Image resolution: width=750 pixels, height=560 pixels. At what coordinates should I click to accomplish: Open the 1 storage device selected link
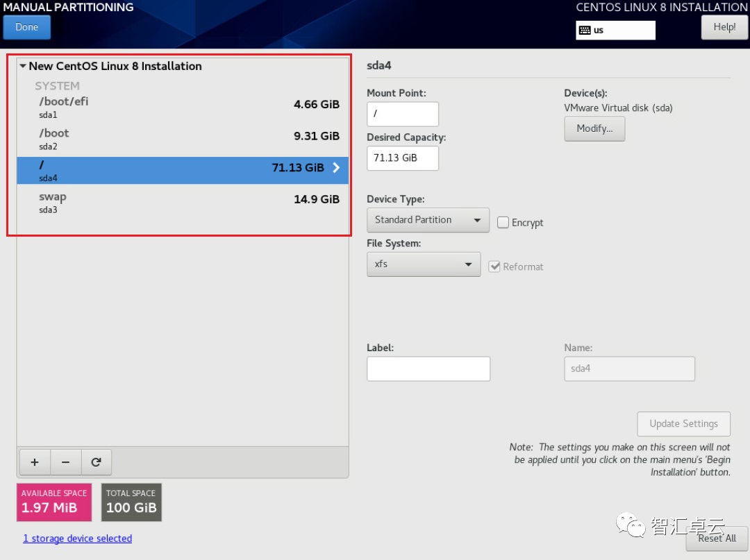click(x=78, y=538)
